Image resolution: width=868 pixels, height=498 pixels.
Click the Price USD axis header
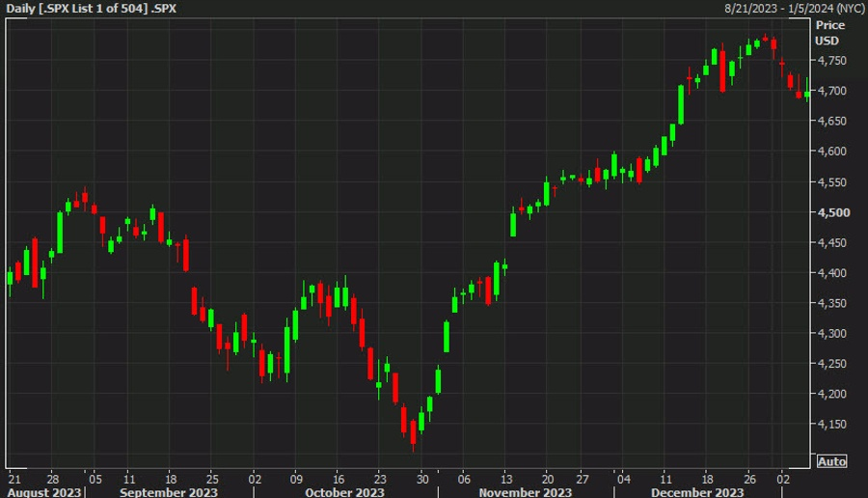(x=829, y=33)
